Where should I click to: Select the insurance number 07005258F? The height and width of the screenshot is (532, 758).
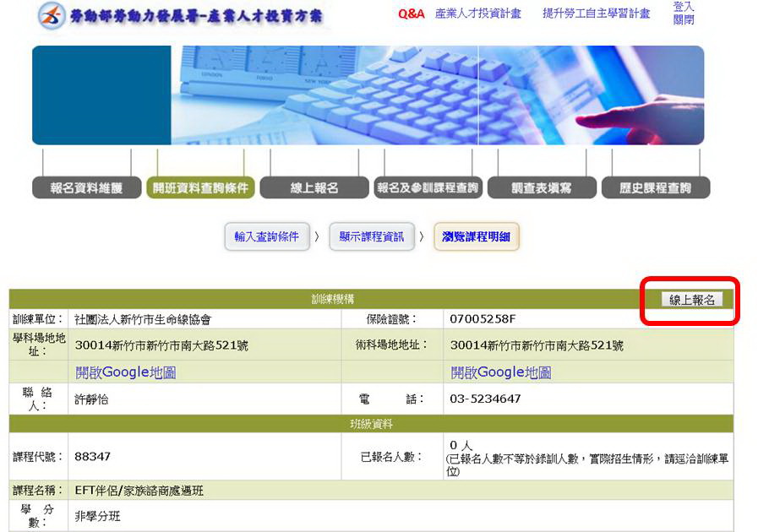483,319
